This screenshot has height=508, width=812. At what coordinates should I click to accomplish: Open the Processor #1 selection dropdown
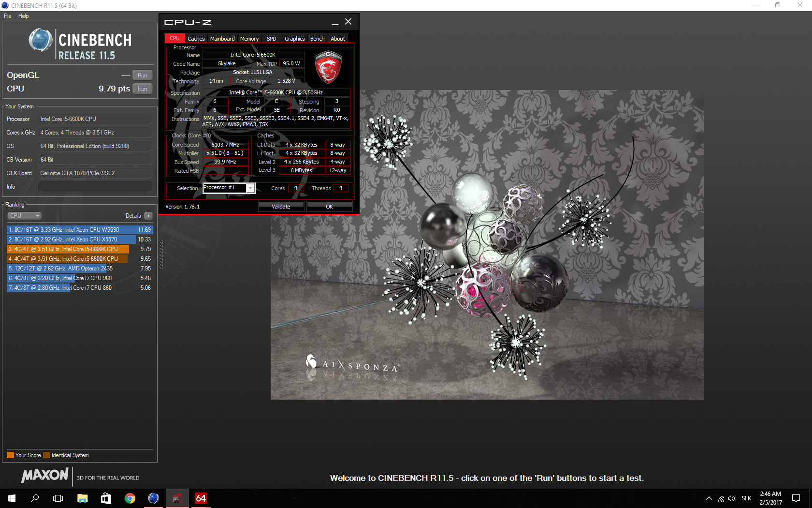pos(229,188)
